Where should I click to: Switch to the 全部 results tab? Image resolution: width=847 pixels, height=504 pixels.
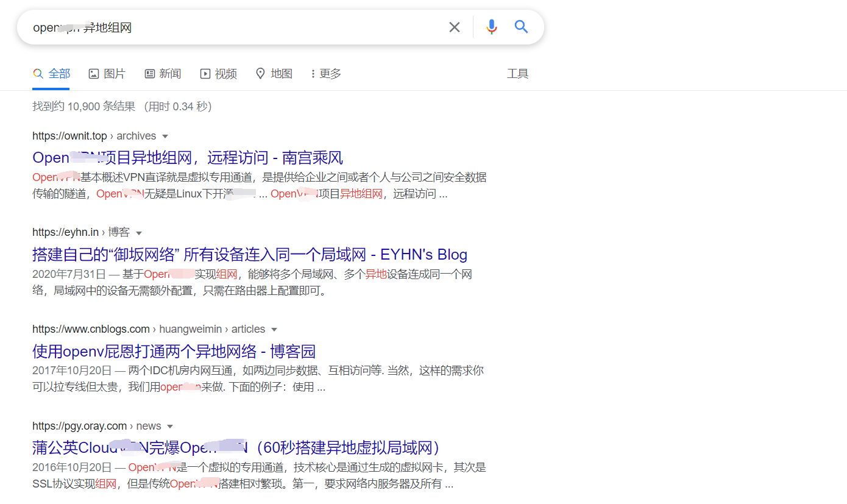pos(51,73)
